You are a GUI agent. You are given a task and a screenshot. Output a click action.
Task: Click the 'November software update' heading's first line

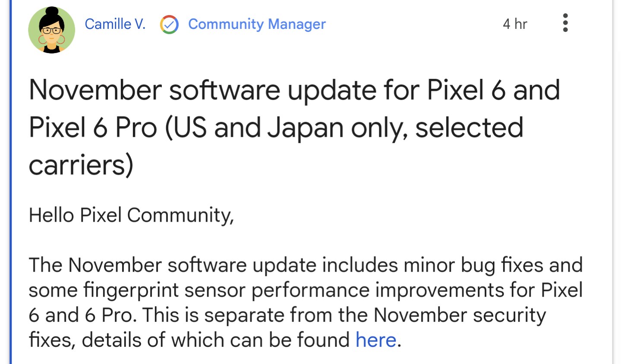294,90
